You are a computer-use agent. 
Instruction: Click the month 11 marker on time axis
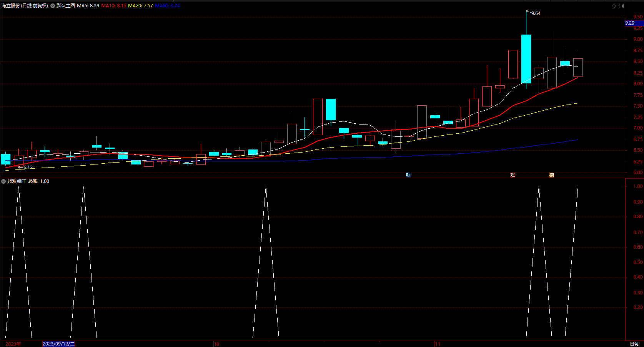pos(438,344)
